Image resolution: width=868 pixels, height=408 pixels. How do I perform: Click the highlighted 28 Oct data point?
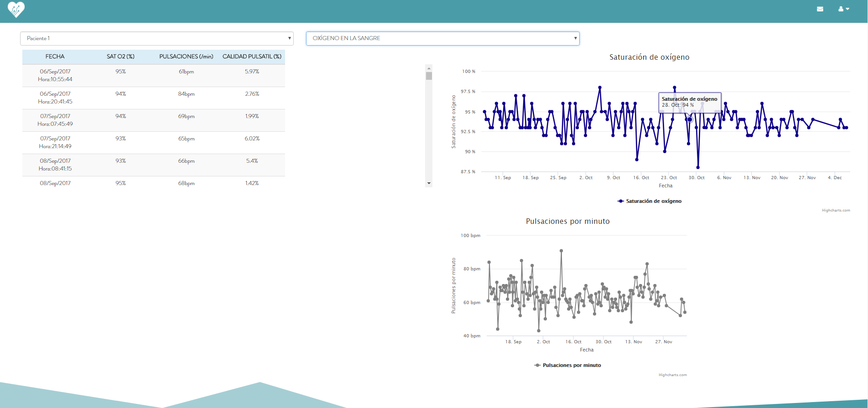tap(690, 119)
